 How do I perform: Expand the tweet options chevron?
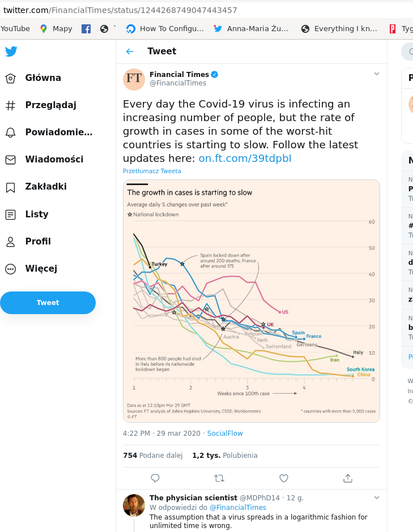tap(377, 74)
